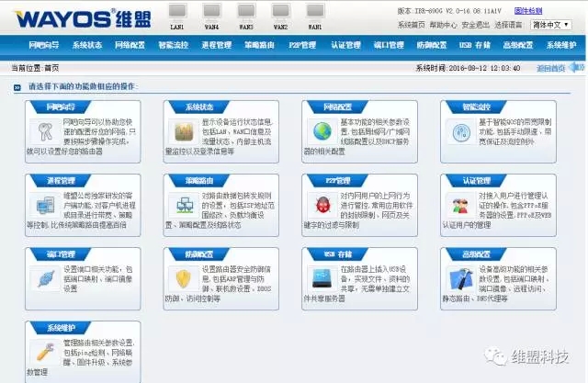The image size is (588, 383).
Task: Click the 高级配置 card icon
Action: (458, 277)
